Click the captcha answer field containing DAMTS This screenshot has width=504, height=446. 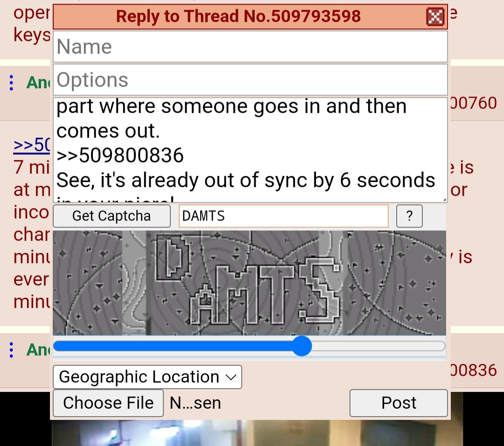[284, 216]
